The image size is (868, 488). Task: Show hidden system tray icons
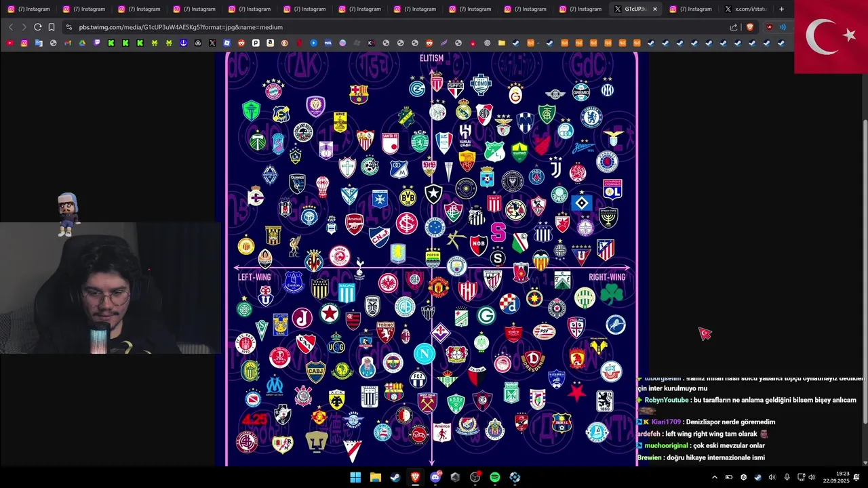coord(714,477)
